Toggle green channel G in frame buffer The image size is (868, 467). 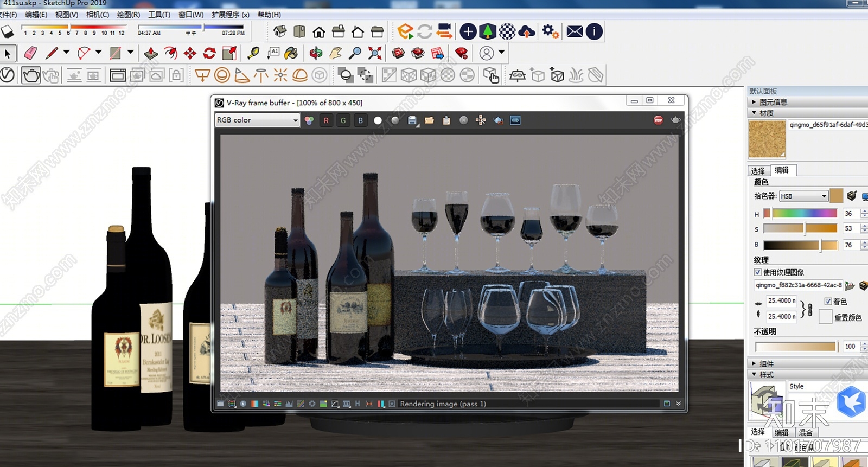click(343, 120)
